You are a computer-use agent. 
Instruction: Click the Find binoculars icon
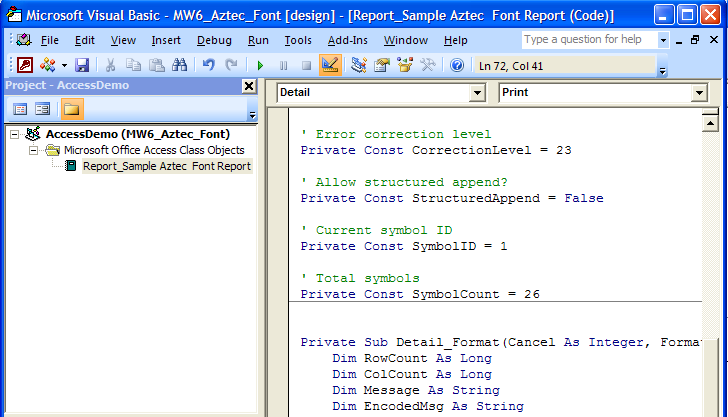pyautogui.click(x=180, y=65)
